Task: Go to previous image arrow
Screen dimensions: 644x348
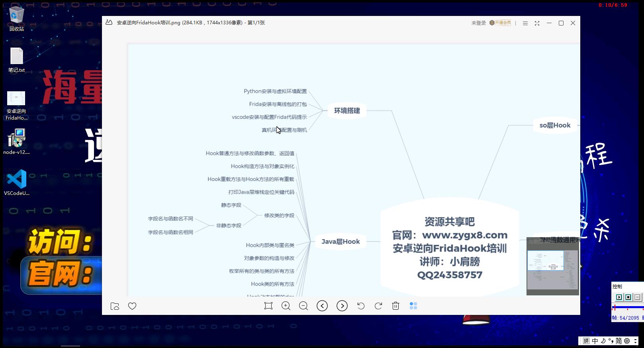Action: coord(322,306)
